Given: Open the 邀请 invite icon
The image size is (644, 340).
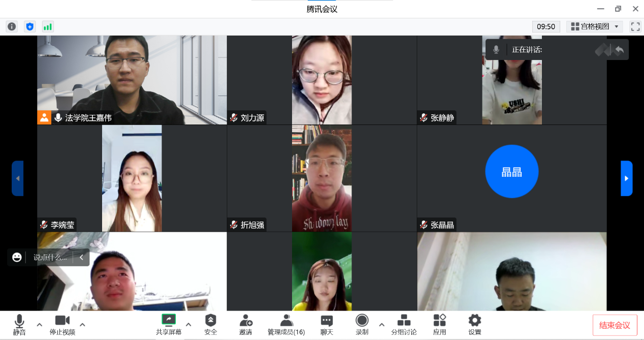Looking at the screenshot, I should (246, 324).
